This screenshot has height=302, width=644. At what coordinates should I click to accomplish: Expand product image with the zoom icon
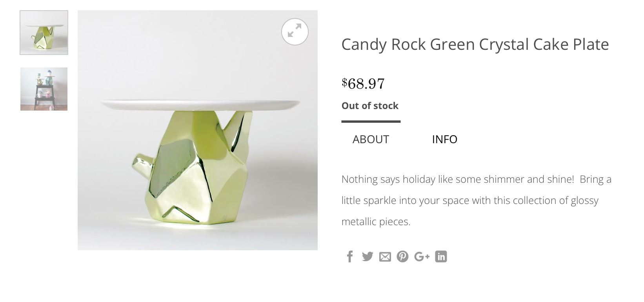pyautogui.click(x=295, y=32)
